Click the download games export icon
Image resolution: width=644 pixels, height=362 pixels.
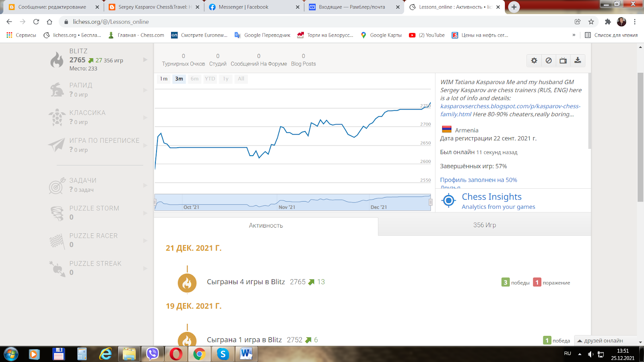(578, 60)
